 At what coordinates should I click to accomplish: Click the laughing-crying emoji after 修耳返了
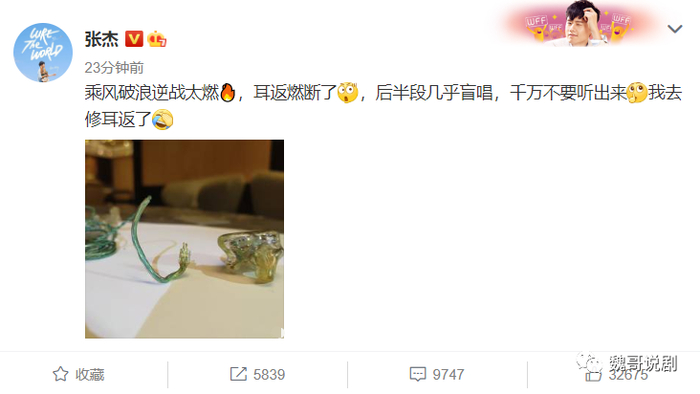click(x=162, y=120)
